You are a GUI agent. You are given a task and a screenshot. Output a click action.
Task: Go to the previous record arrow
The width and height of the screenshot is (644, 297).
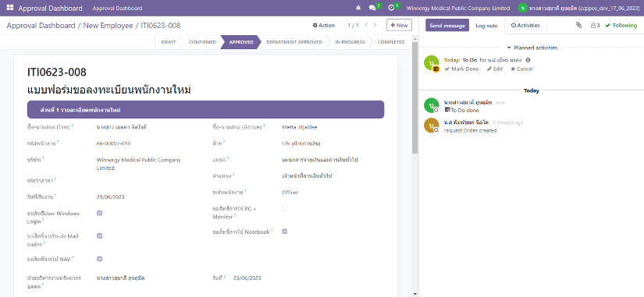366,25
